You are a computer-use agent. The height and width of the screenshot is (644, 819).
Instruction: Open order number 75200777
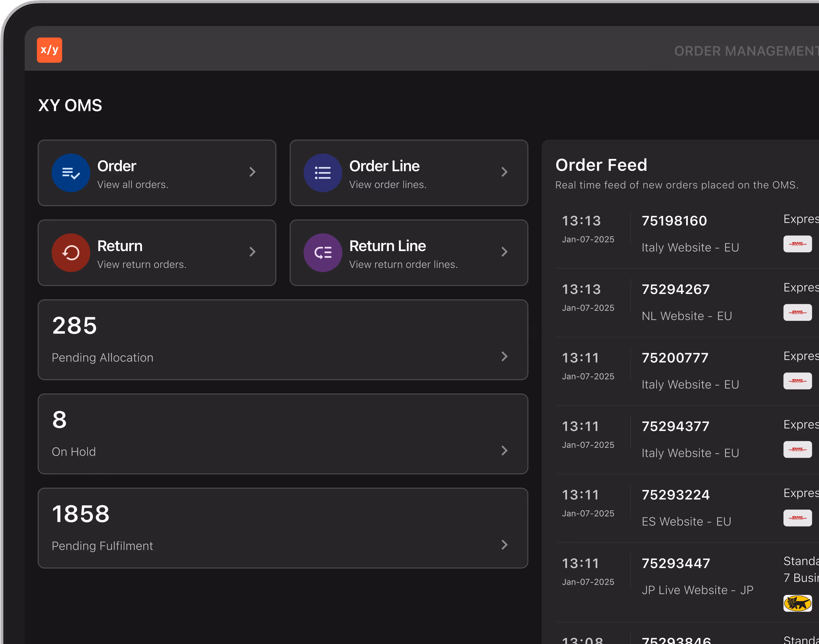point(675,358)
